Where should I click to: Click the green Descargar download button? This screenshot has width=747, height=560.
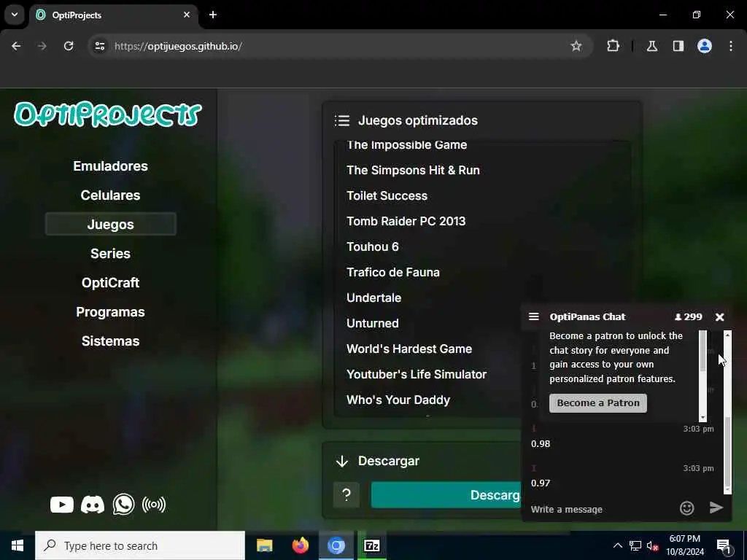pyautogui.click(x=446, y=495)
